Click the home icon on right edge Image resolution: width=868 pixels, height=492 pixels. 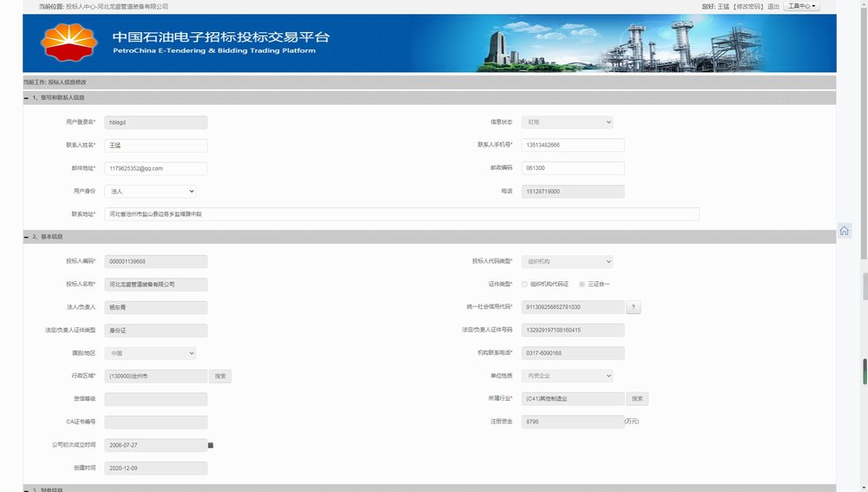(844, 231)
